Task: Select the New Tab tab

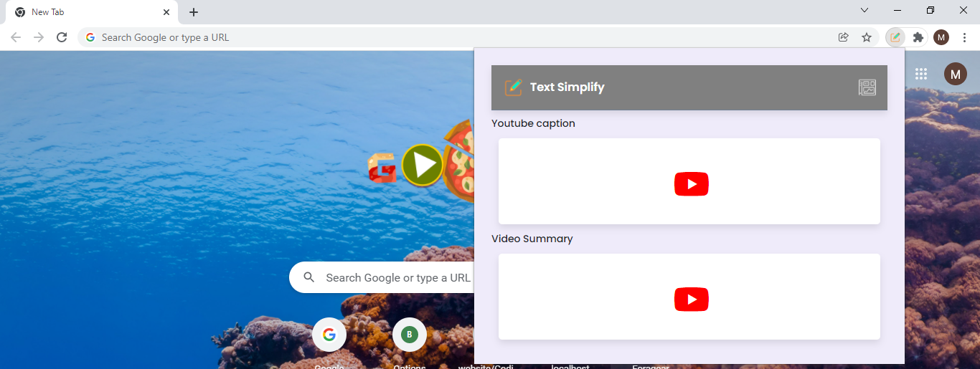Action: [x=92, y=12]
